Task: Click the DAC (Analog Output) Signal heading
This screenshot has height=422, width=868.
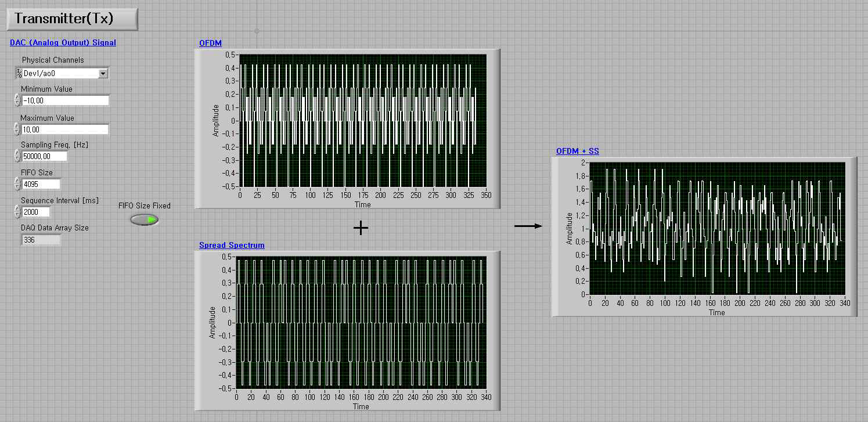Action: (x=63, y=42)
